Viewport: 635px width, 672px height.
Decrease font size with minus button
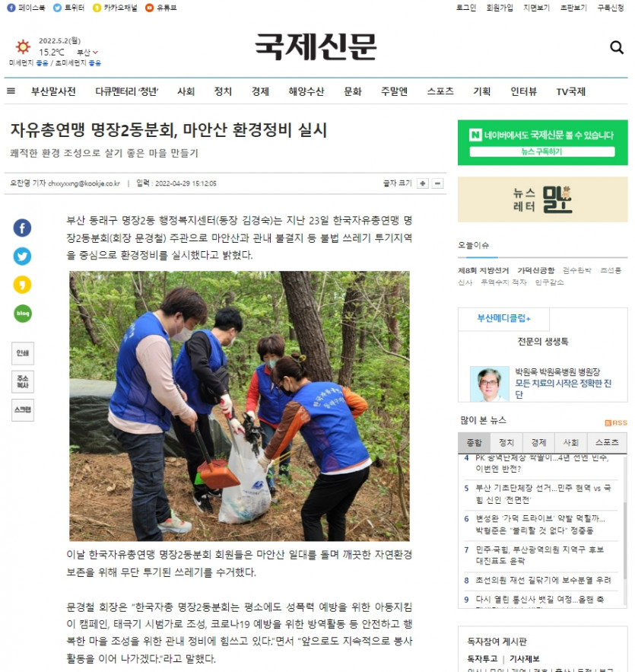coord(437,183)
